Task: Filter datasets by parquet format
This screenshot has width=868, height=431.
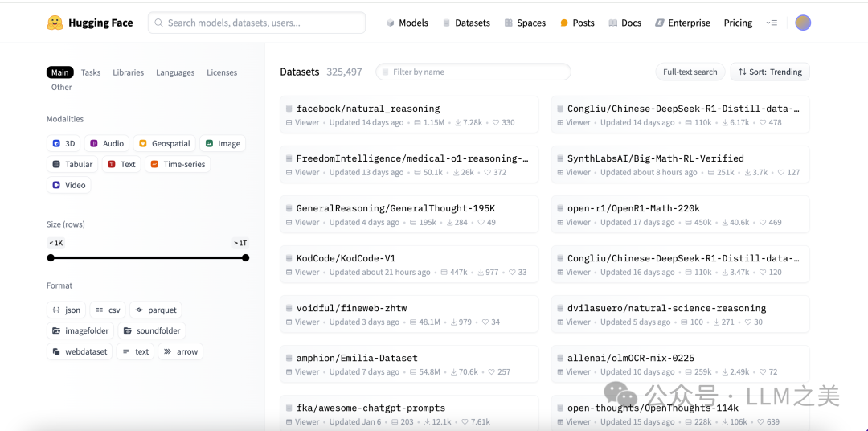Action: pos(156,310)
